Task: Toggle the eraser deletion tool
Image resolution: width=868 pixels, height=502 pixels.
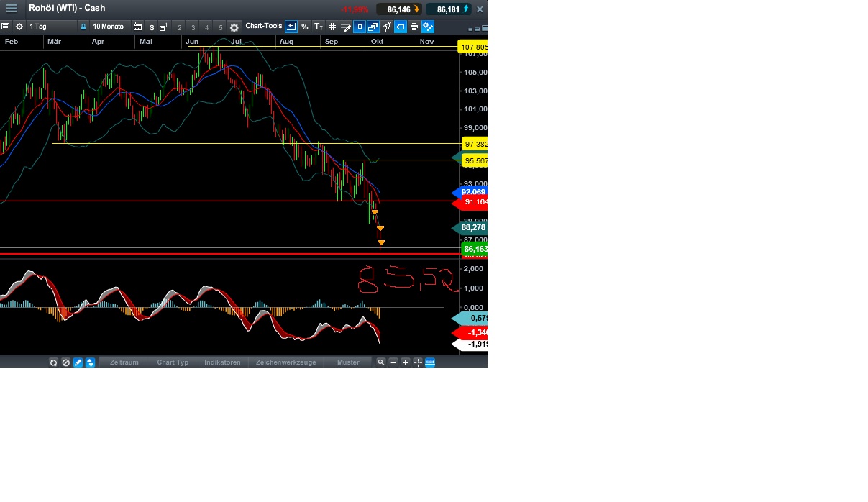Action: click(x=65, y=362)
